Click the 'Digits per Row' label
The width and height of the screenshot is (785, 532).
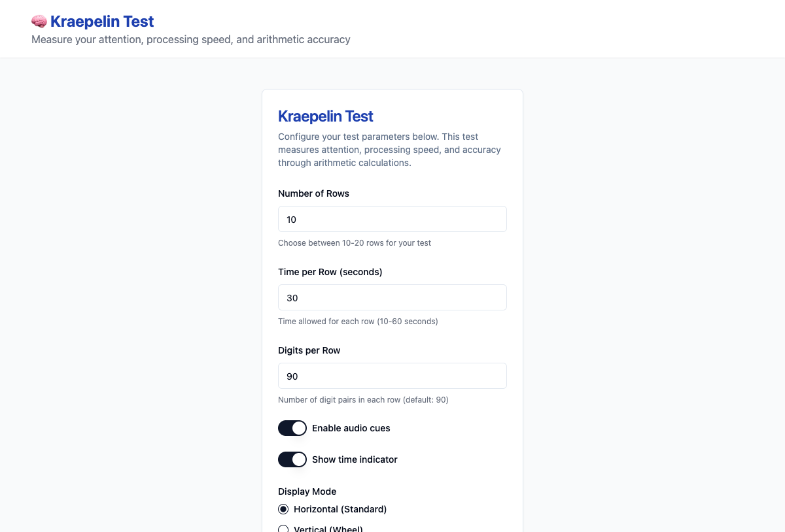point(309,350)
